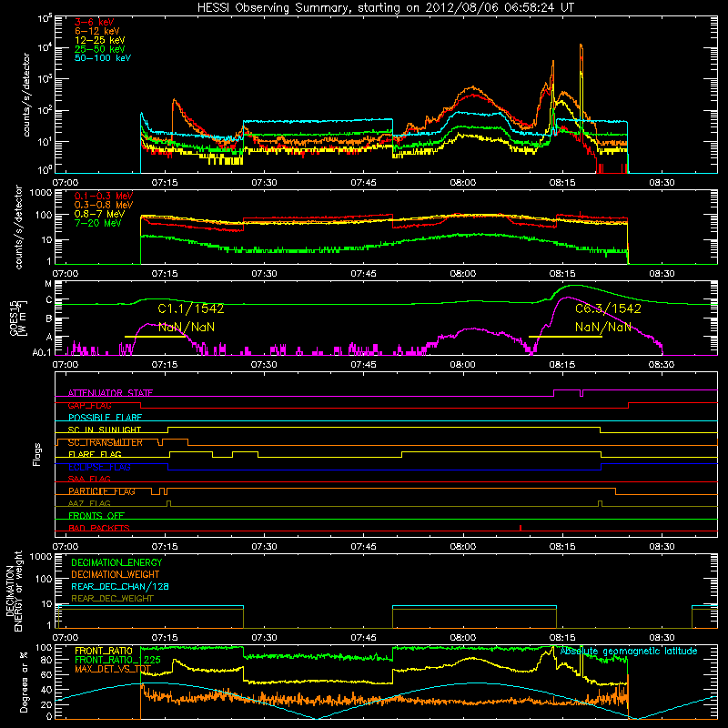Click the yellow FRONT_RATIO legend entry
Screen dimensions: 728x728
[104, 652]
